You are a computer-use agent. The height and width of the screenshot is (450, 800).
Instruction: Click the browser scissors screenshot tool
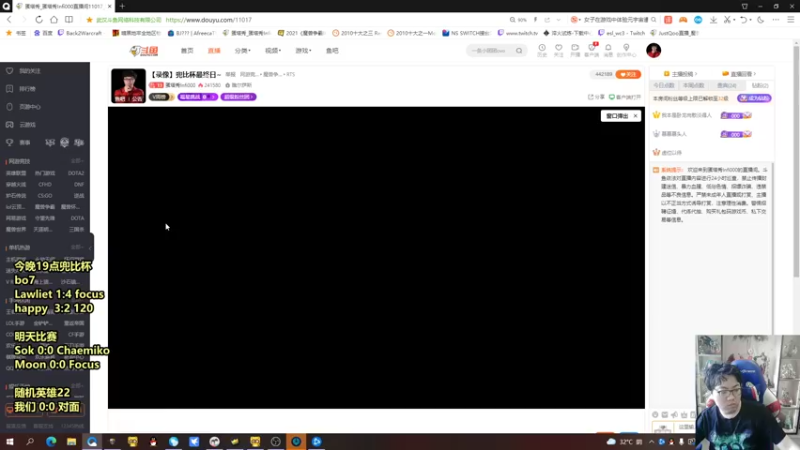pos(728,19)
